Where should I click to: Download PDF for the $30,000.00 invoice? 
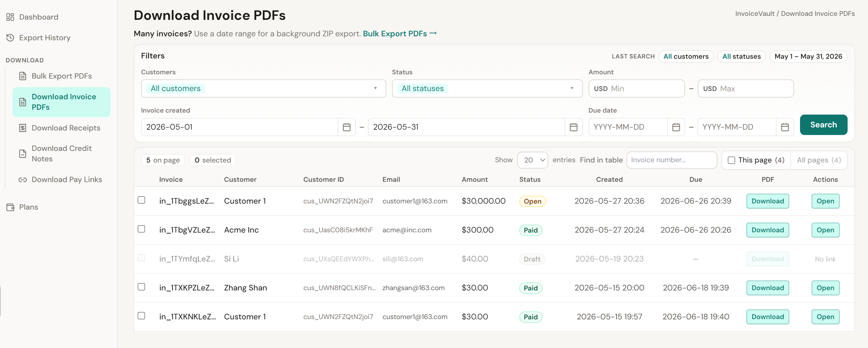[767, 201]
